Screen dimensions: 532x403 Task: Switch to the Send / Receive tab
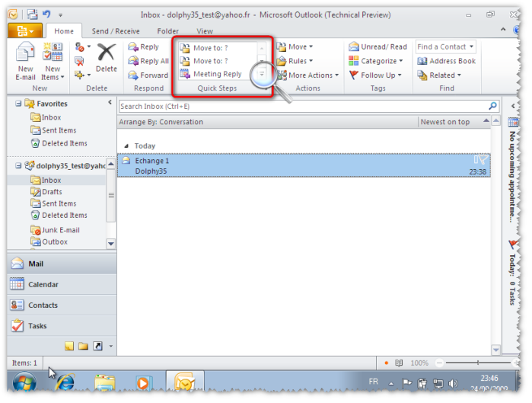click(x=116, y=31)
